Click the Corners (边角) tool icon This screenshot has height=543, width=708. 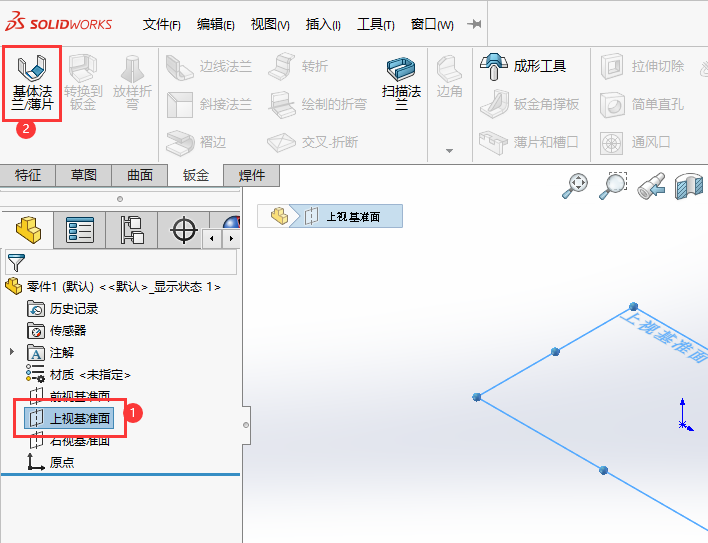(x=449, y=77)
